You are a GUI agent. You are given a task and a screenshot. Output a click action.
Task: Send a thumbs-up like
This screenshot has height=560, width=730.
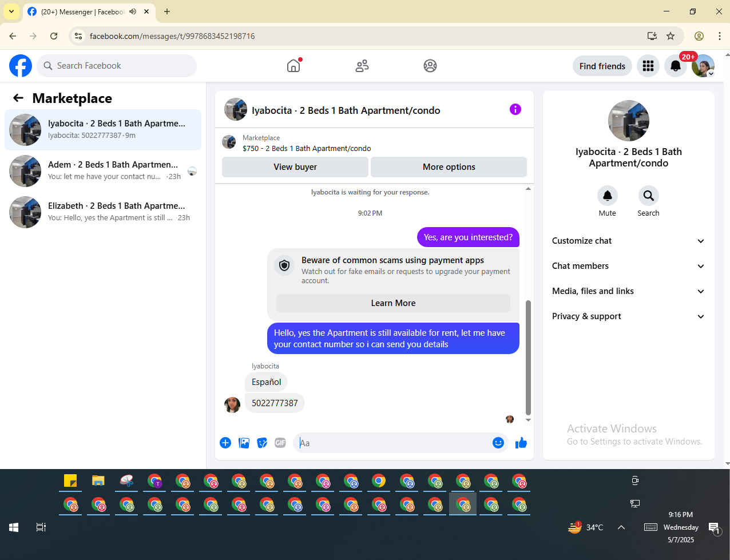pos(521,443)
